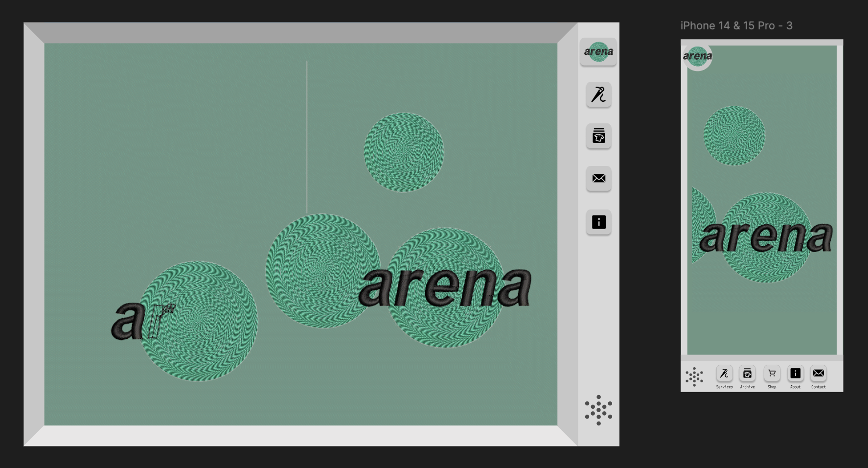Click the Contact envelope icon in desktop sidebar
This screenshot has width=868, height=468.
point(598,178)
